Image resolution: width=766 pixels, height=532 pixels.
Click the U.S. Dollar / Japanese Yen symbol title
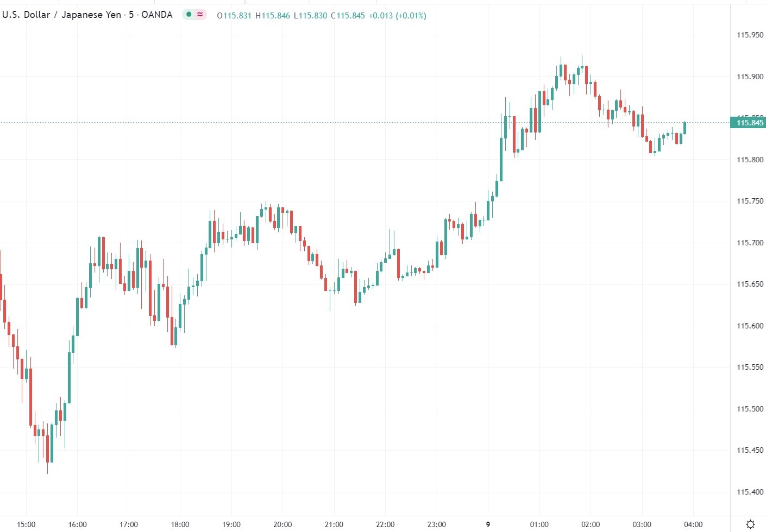coord(61,15)
